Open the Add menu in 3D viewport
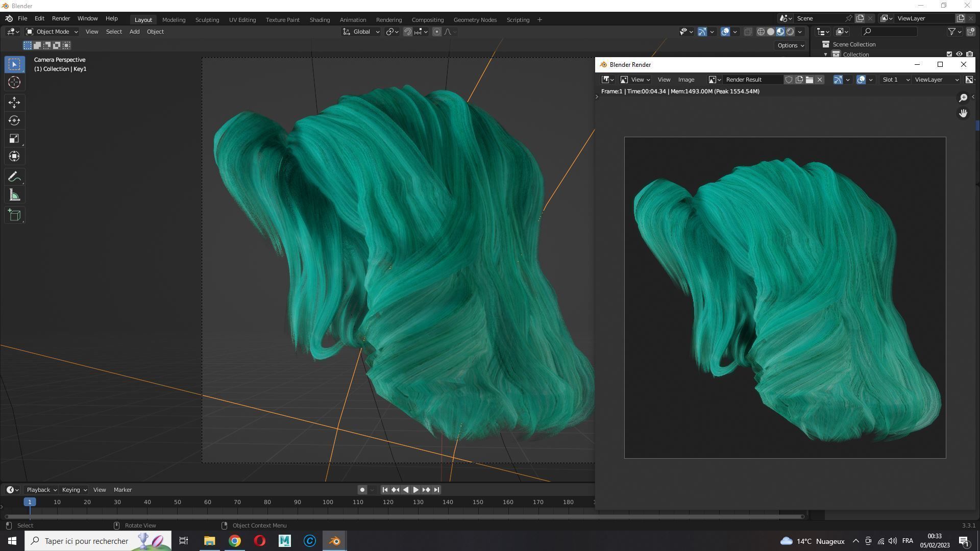The width and height of the screenshot is (980, 551). point(134,32)
